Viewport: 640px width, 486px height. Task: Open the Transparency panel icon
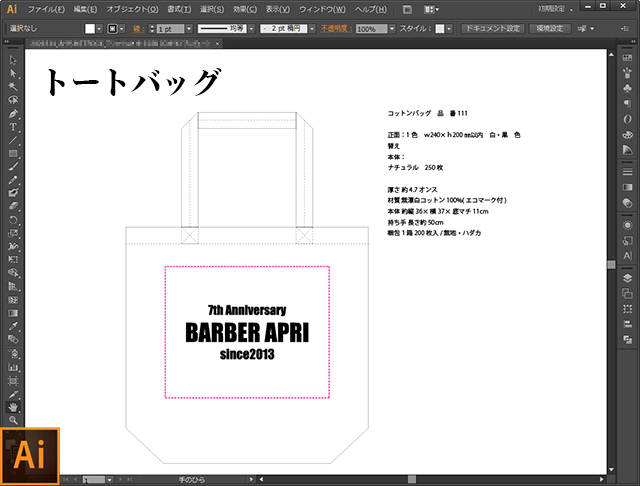point(627,202)
